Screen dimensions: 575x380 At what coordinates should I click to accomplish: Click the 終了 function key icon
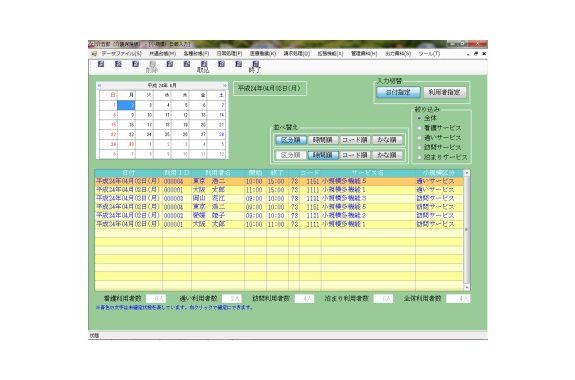click(256, 64)
